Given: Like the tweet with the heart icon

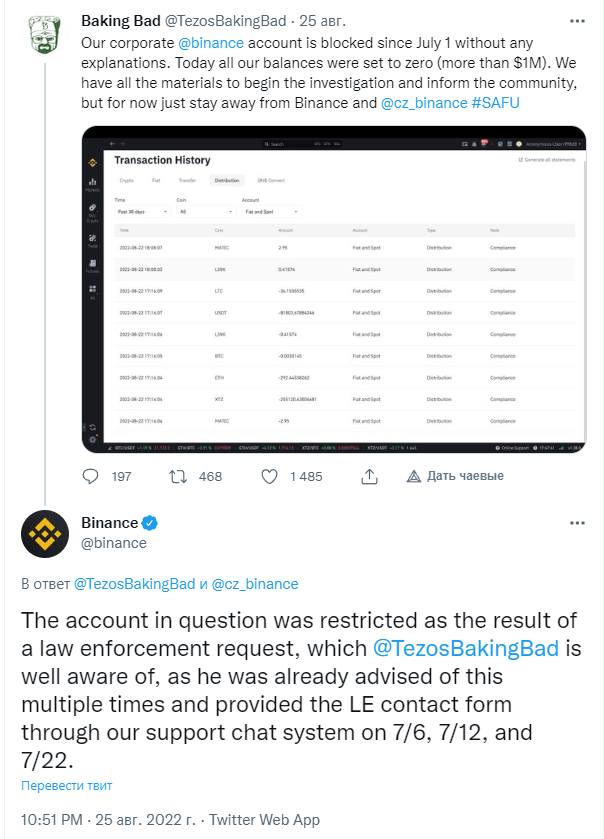Looking at the screenshot, I should 269,476.
